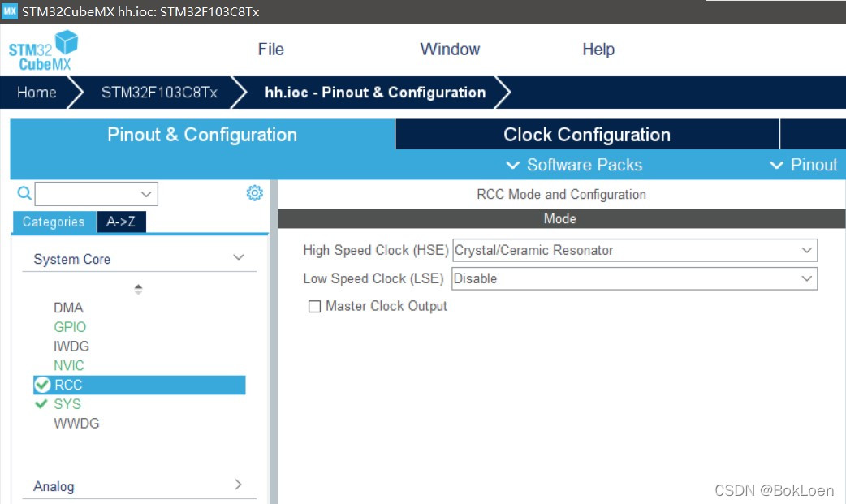Select the Pinout & Configuration tab
This screenshot has width=846, height=504.
click(x=202, y=135)
